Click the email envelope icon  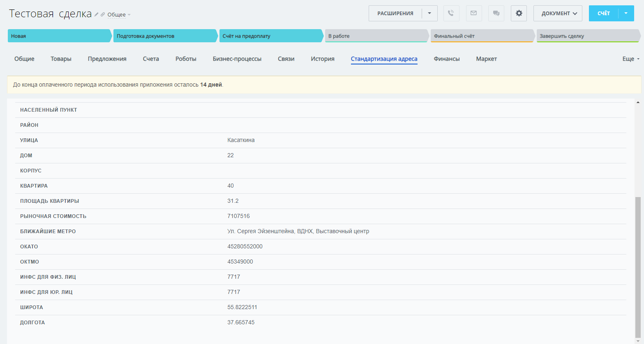[474, 13]
